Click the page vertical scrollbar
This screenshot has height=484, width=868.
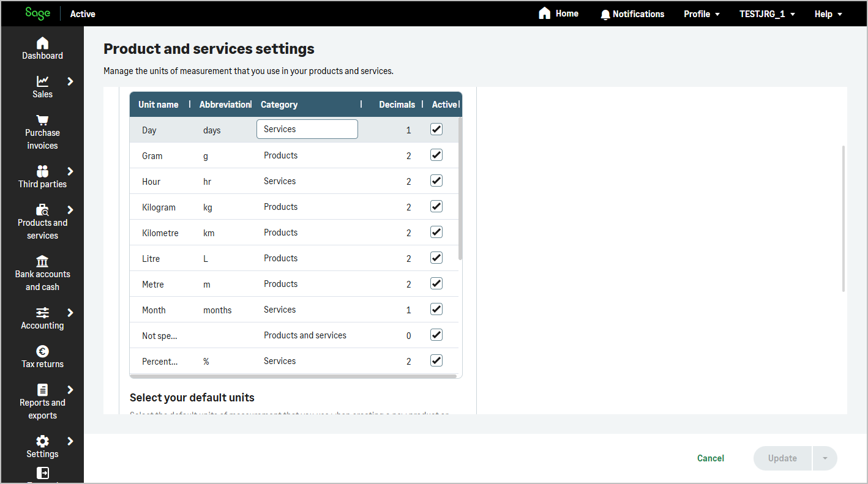(x=844, y=218)
